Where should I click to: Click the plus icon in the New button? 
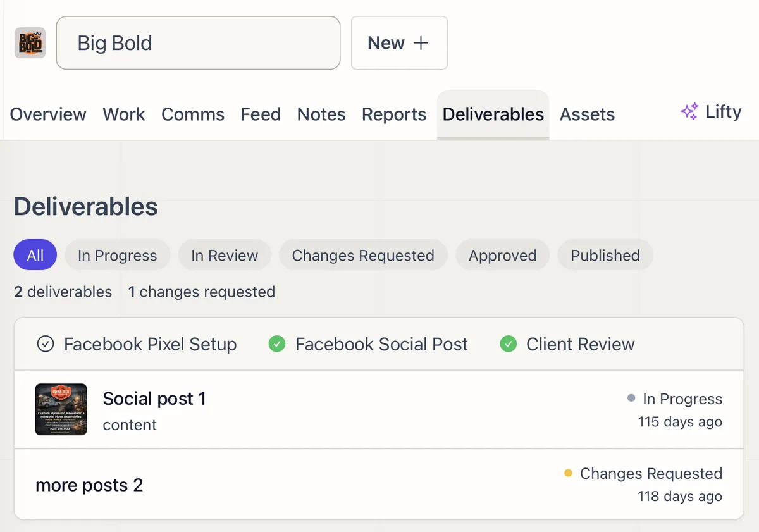coord(421,43)
